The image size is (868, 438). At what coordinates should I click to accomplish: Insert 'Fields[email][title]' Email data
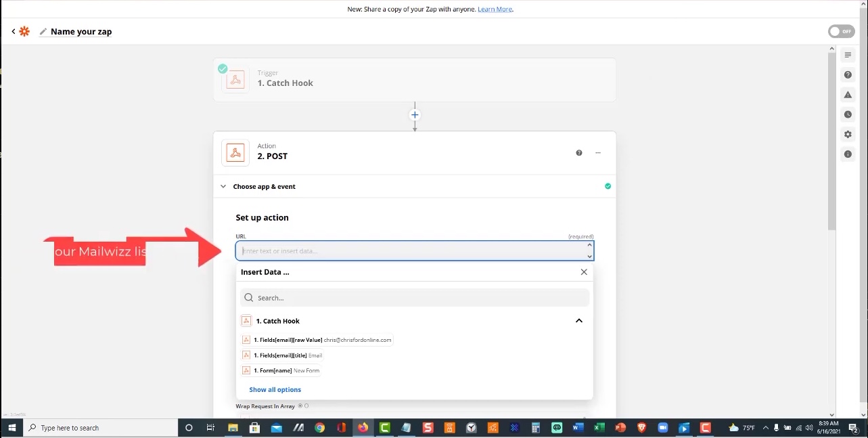(x=282, y=355)
